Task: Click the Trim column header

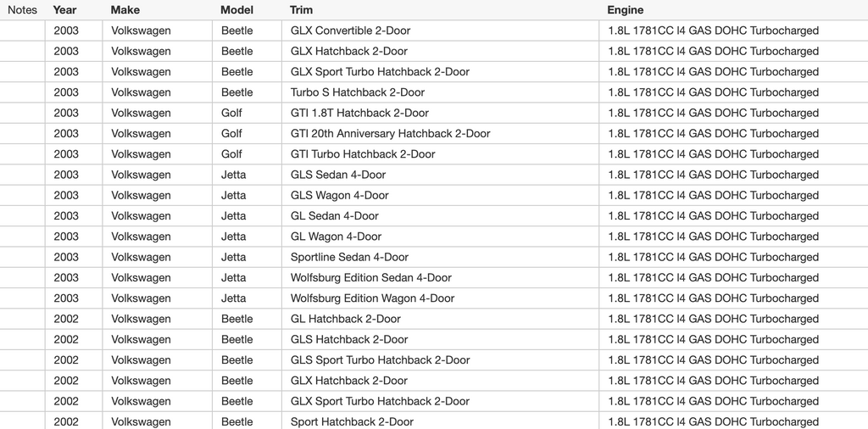Action: point(301,10)
